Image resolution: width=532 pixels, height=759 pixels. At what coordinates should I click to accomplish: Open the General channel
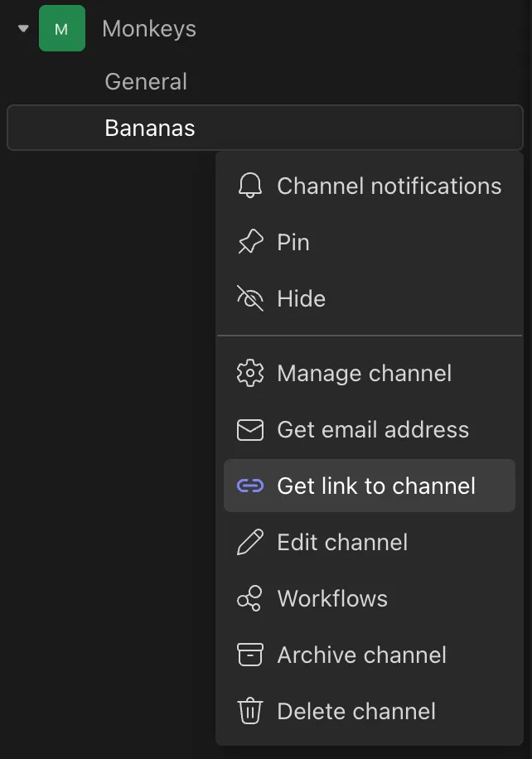coord(146,81)
